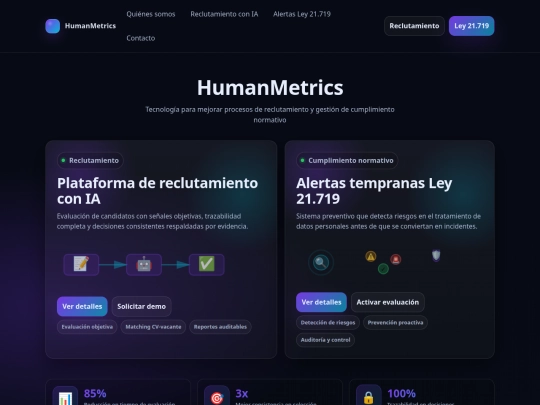Click the HumanMetrics brand name in header

[x=90, y=26]
